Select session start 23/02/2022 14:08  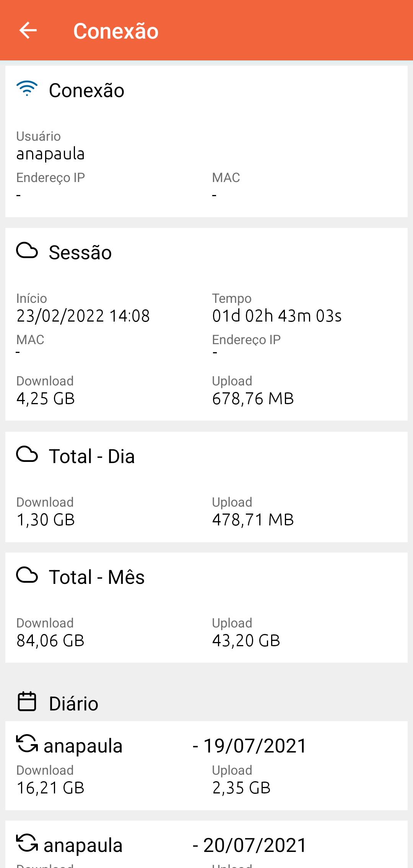pyautogui.click(x=83, y=316)
